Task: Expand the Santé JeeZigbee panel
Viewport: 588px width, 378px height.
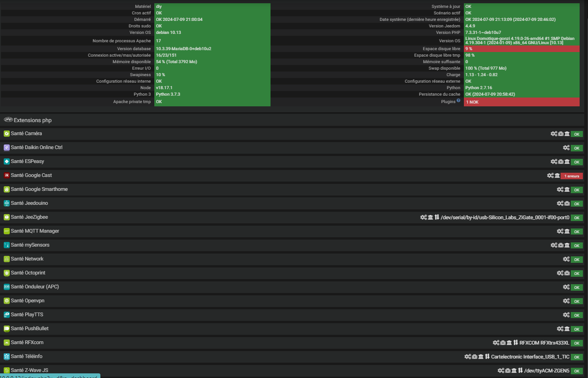Action: (293, 217)
